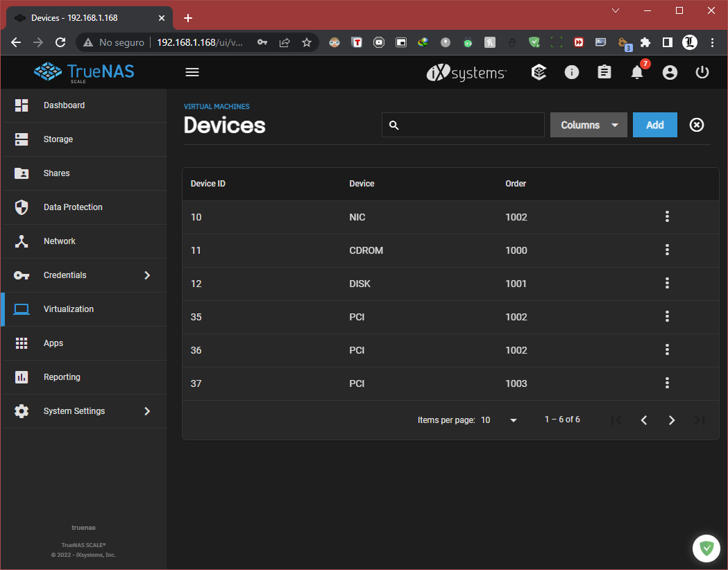Open the Dashboard icon in sidebar
Screen dimensions: 728x570
[x=22, y=105]
